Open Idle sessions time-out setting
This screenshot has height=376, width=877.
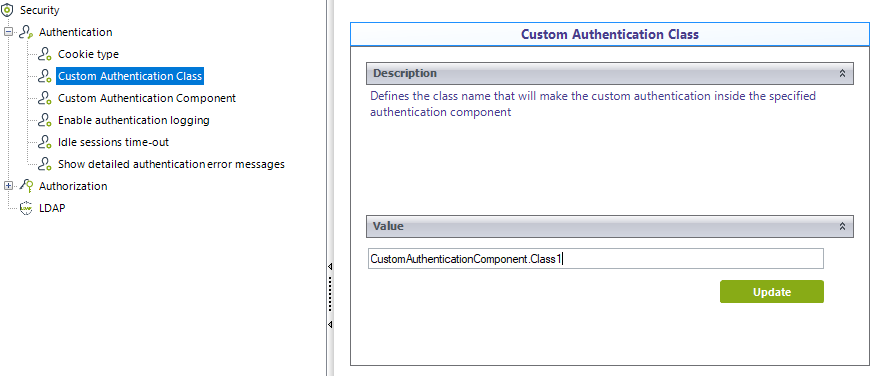click(x=114, y=142)
